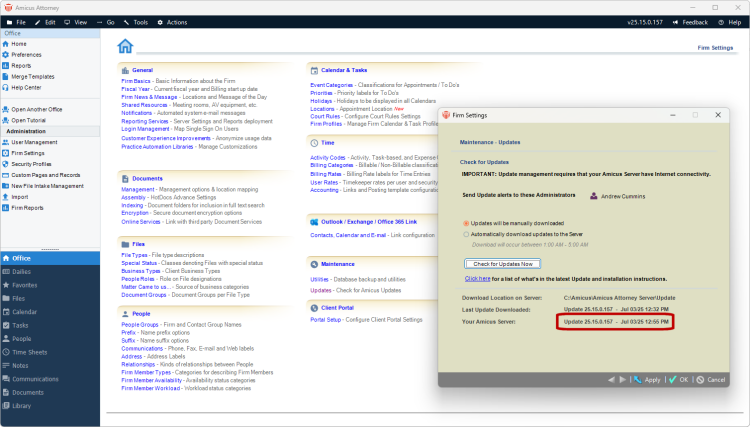
Task: Open the Go menu
Action: point(106,22)
